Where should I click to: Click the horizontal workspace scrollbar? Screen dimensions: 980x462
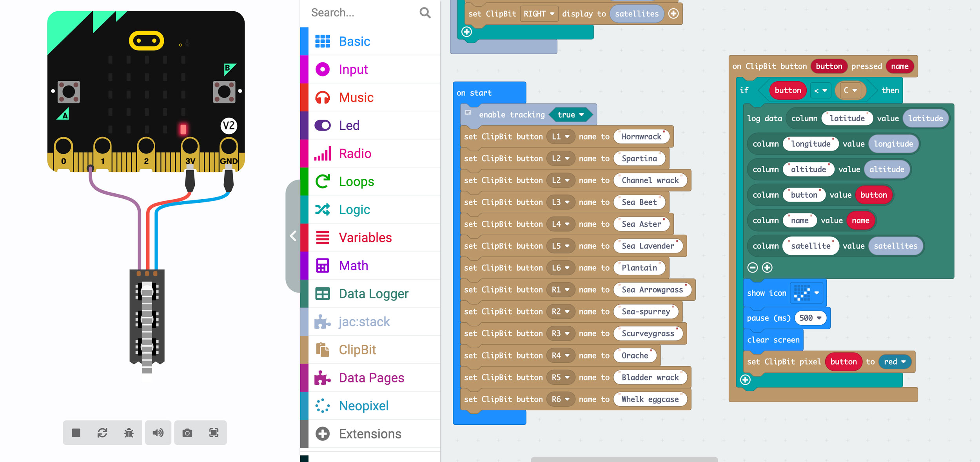click(624, 459)
